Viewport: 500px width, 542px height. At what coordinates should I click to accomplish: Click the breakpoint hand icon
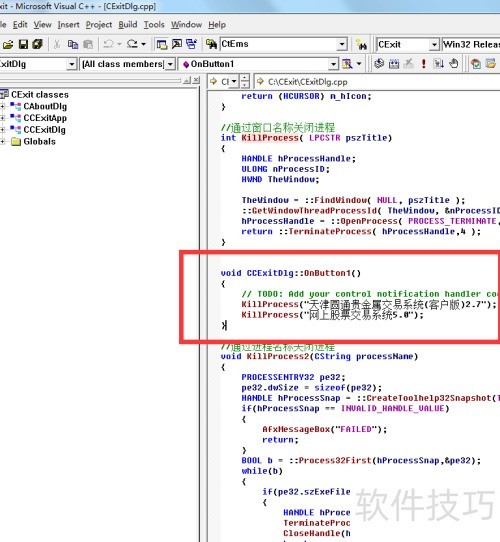[454, 64]
